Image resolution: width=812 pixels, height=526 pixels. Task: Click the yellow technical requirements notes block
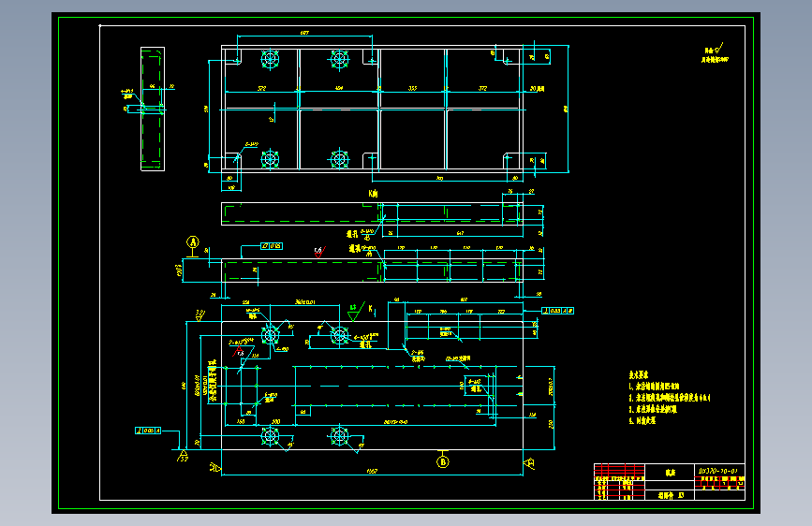(669, 398)
